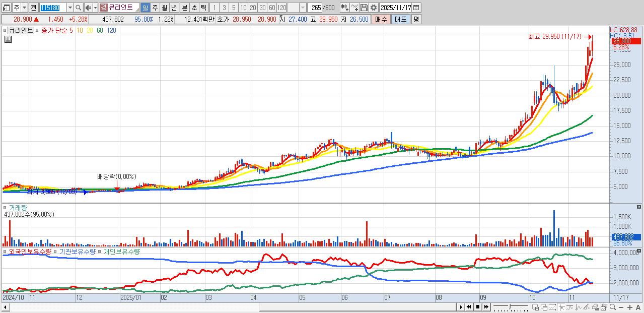Click the add candlestick chart icon
Viewport: 644px width, 313px height.
(x=344, y=8)
